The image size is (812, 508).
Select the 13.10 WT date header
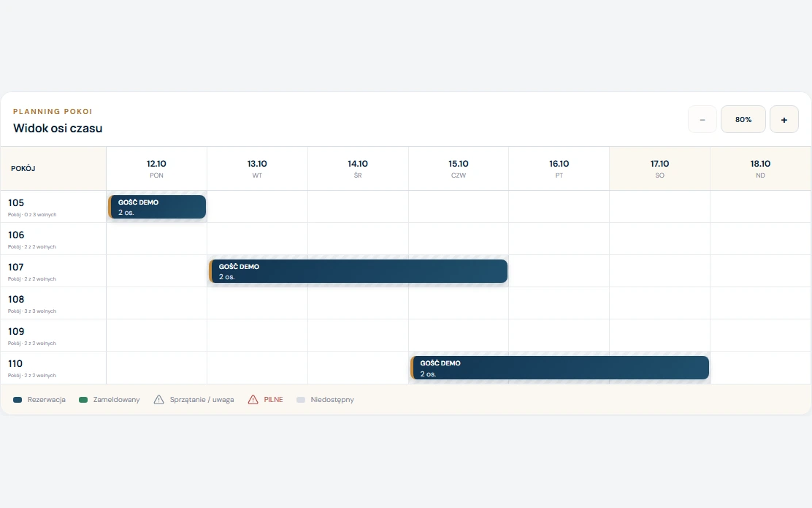pos(257,168)
